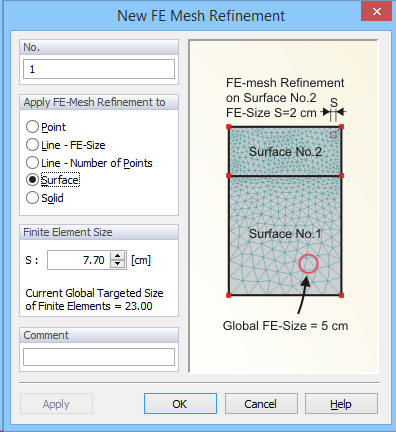Screen dimensions: 396x432
Task: Click the No. input field
Action: pyautogui.click(x=99, y=69)
